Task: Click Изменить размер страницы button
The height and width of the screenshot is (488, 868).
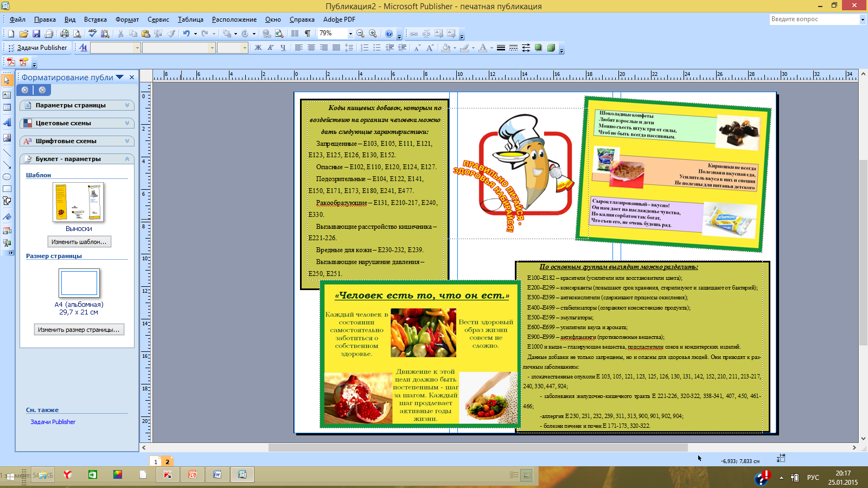Action: point(79,330)
